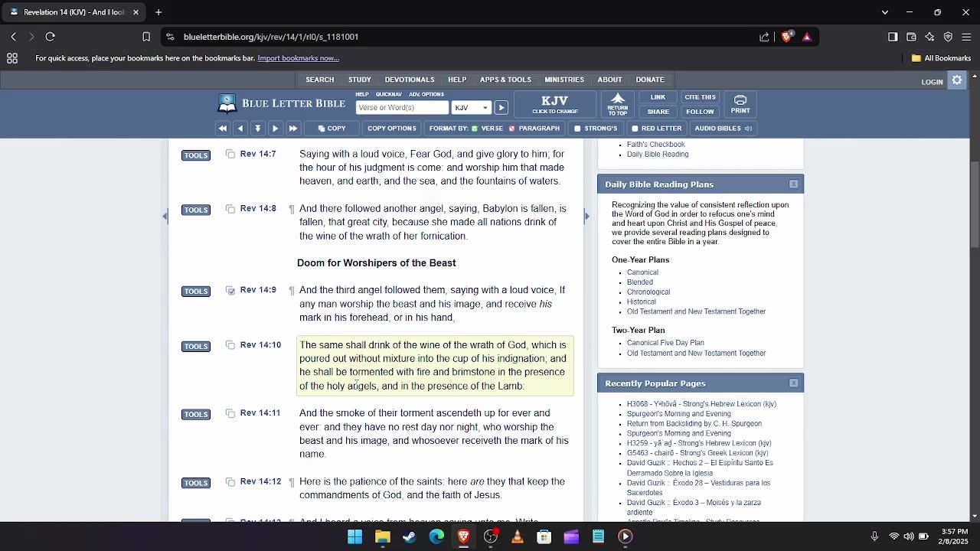Toggle the Paragraph format option

534,129
